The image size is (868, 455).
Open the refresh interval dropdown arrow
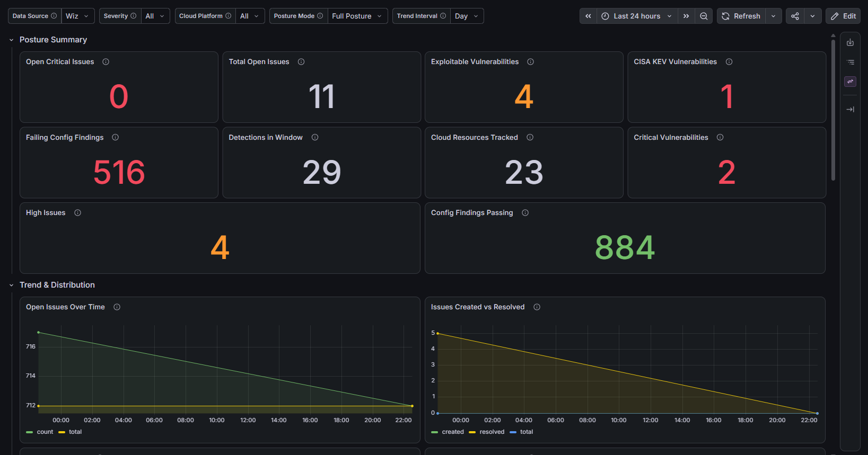[774, 16]
